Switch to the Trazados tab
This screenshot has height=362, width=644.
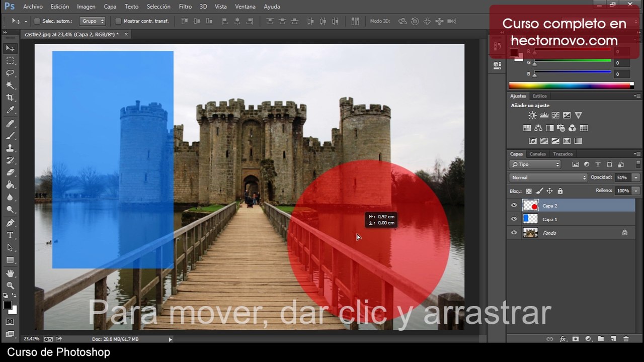click(562, 154)
